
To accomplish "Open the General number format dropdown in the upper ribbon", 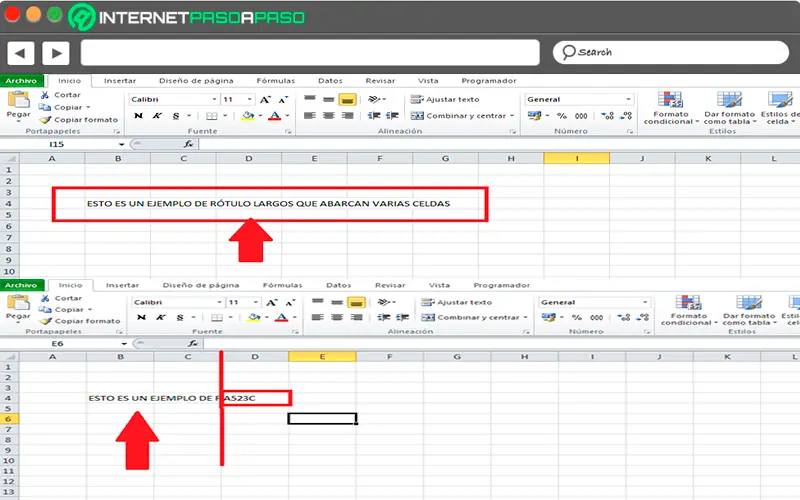I will coord(629,99).
